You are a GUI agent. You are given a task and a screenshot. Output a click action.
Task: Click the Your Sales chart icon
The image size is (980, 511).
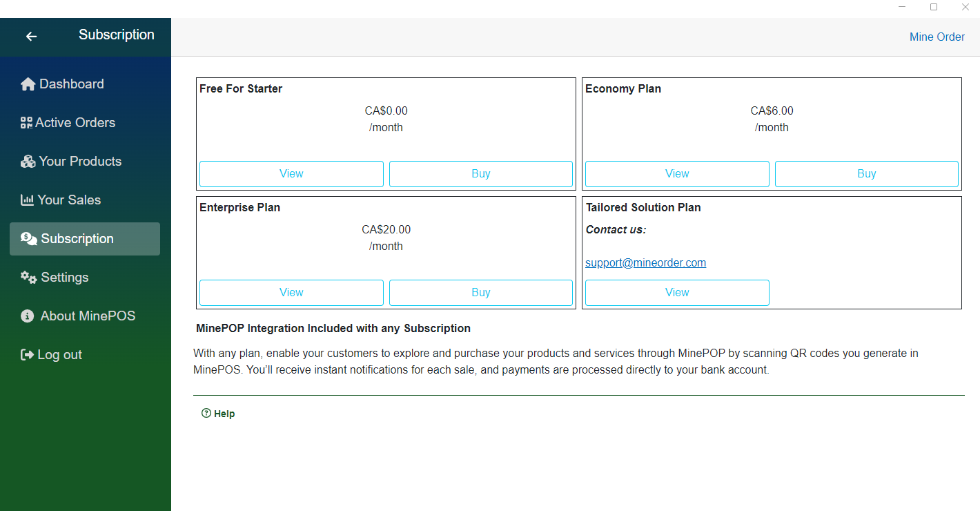point(27,200)
